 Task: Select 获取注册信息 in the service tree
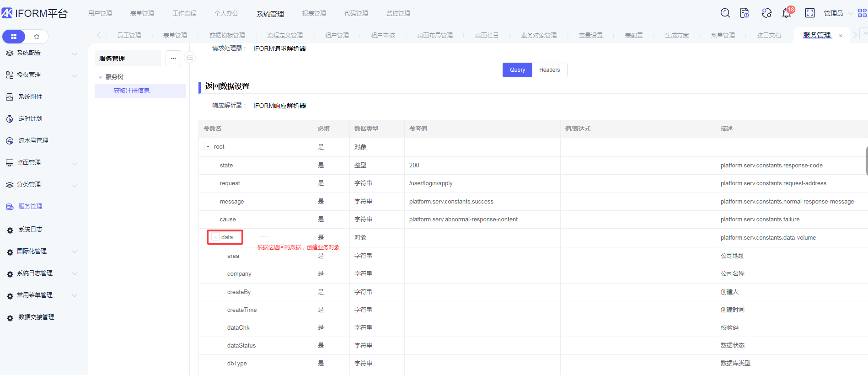(x=132, y=91)
